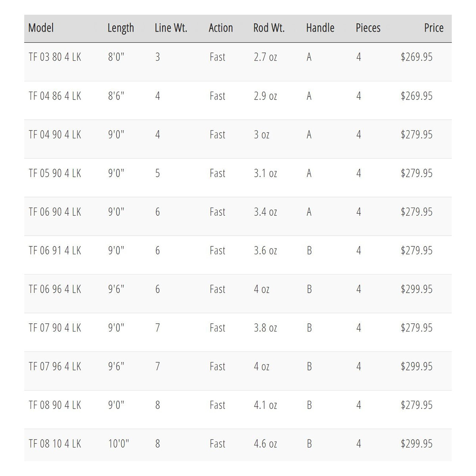Select the Handle column header
476x476 pixels.
pos(320,28)
